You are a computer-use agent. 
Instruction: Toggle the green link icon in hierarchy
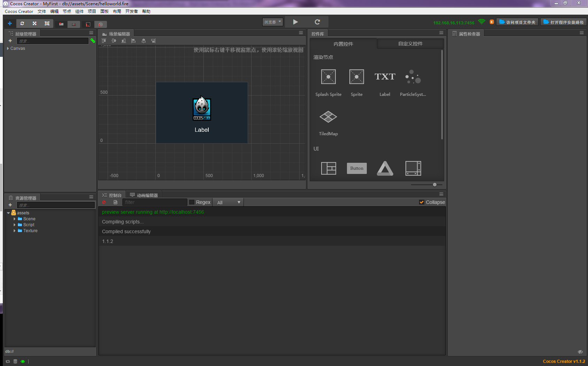93,41
